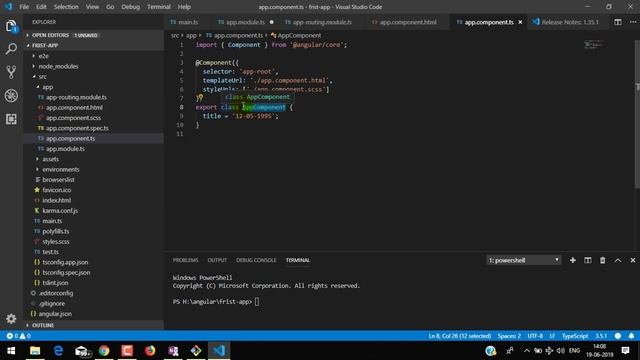Screen dimensions: 640x360
Task: Change language mode via TypeScript status
Action: coord(575,336)
